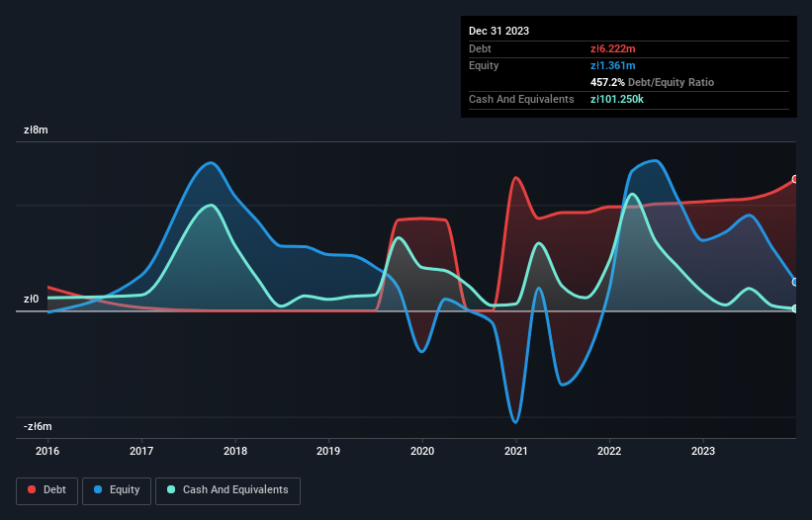The image size is (812, 520).
Task: Click the 2020 x-axis label
Action: tap(422, 451)
